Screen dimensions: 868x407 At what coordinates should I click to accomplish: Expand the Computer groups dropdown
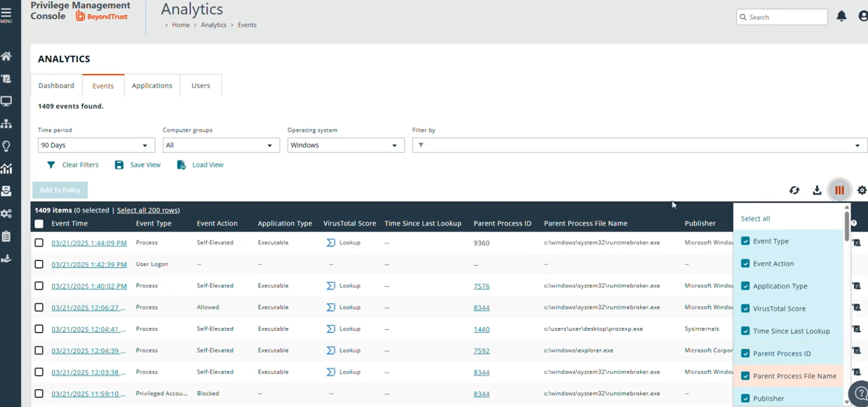tap(221, 145)
